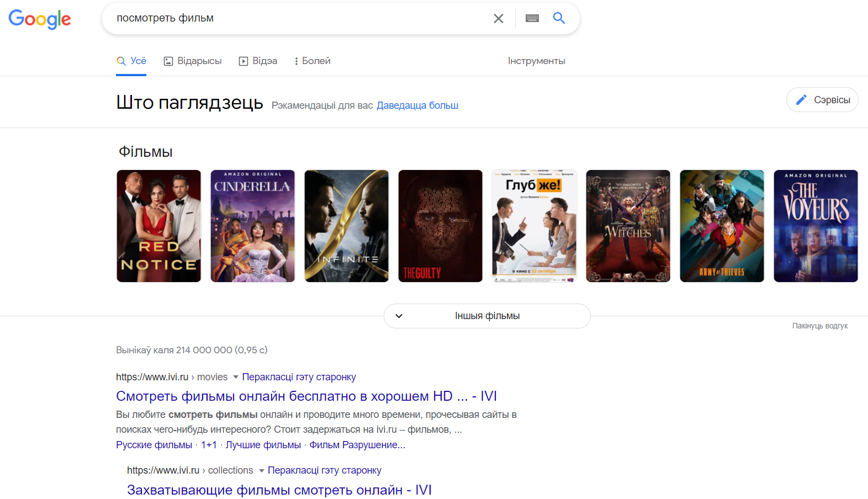Viewport: 868px width, 499px height.
Task: Open the Болей menu
Action: [313, 61]
